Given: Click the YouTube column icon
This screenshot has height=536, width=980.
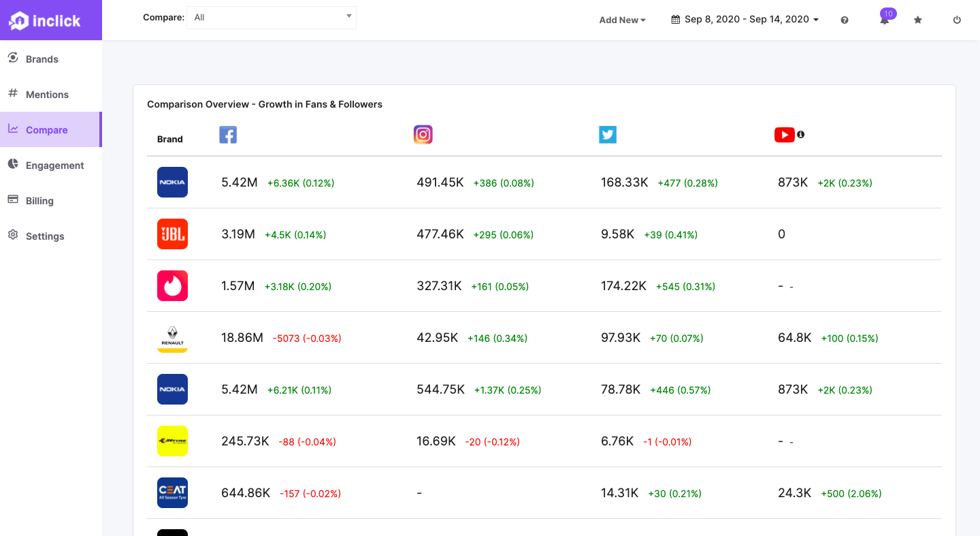Looking at the screenshot, I should [x=785, y=135].
